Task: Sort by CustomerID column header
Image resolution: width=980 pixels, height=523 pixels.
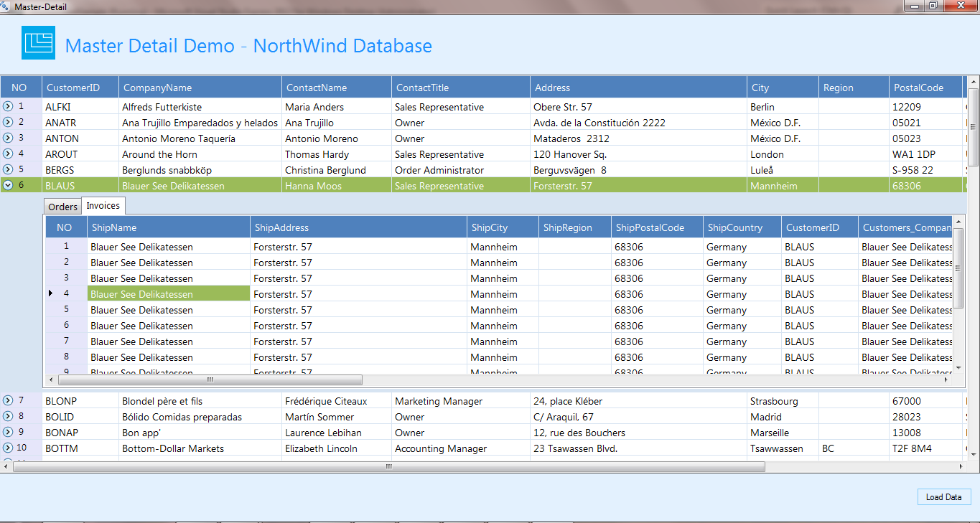Action: [80, 88]
